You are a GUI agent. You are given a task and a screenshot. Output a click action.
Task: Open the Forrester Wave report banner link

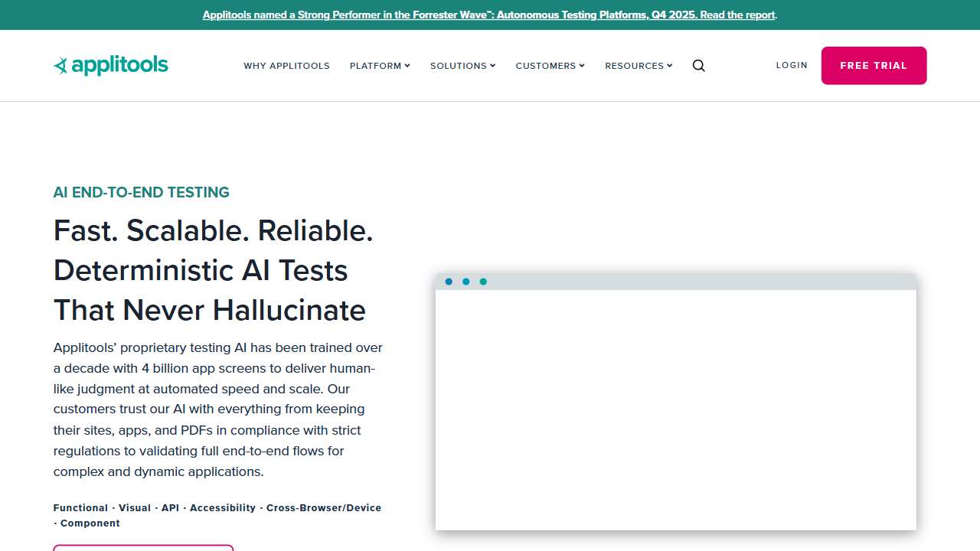point(489,15)
